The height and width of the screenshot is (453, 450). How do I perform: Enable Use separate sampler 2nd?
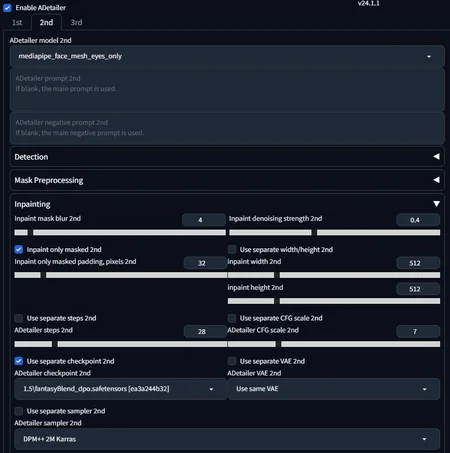click(x=19, y=411)
